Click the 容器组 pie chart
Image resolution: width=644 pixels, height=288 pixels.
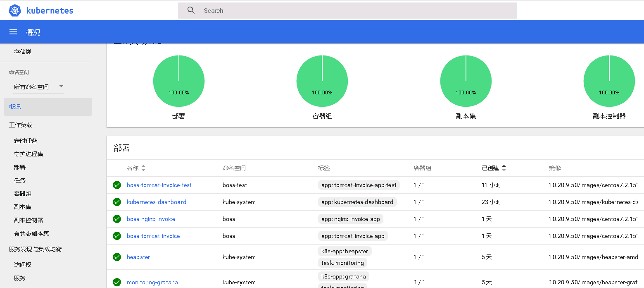coord(322,81)
